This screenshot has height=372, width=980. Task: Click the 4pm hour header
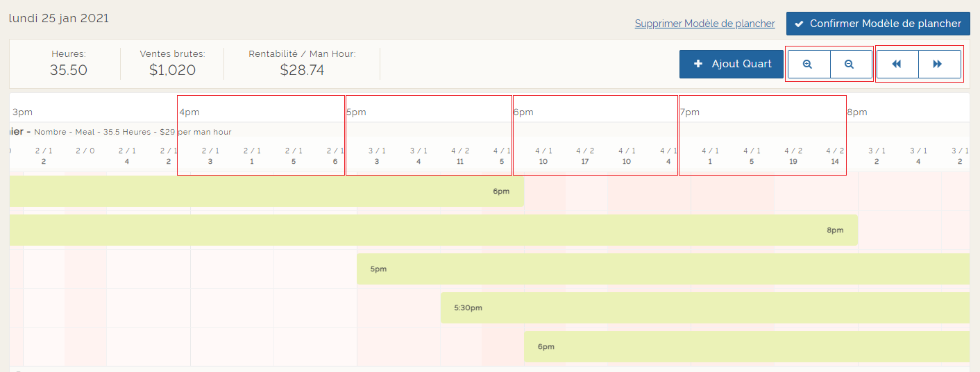[x=189, y=112]
